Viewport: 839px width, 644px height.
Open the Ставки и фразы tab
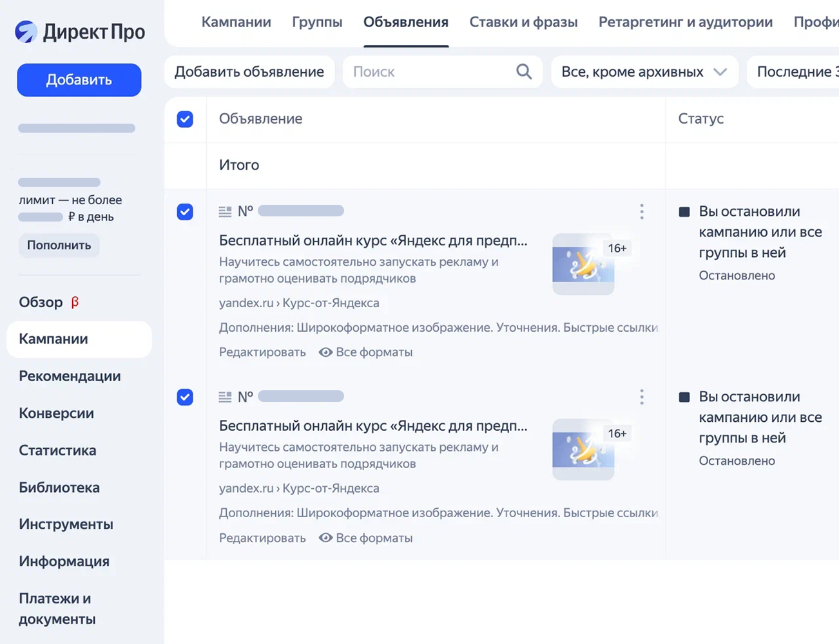(x=523, y=22)
